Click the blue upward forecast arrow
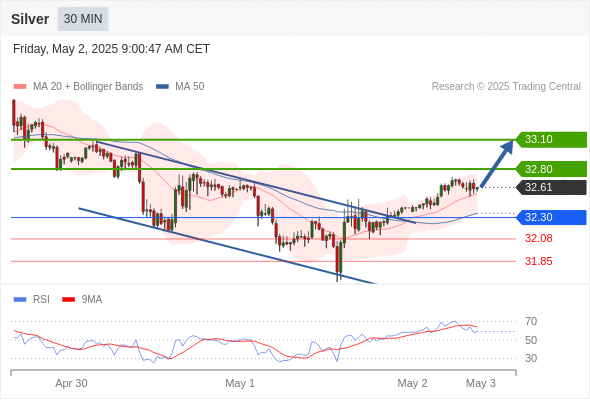 (x=497, y=163)
